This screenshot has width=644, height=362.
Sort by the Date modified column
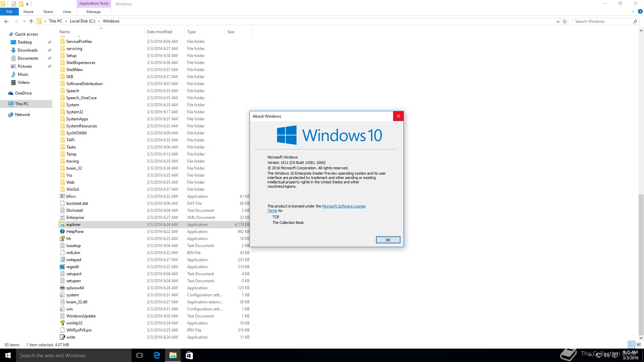[x=165, y=32]
